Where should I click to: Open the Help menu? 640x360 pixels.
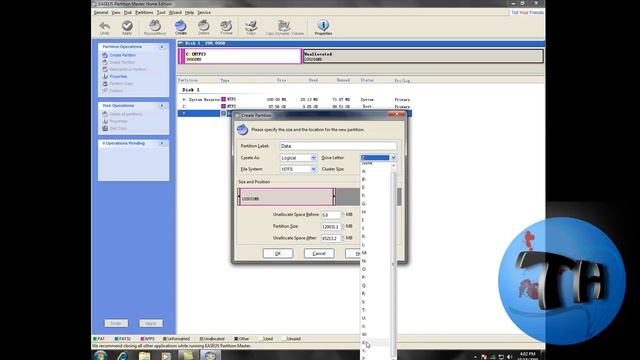tap(189, 13)
